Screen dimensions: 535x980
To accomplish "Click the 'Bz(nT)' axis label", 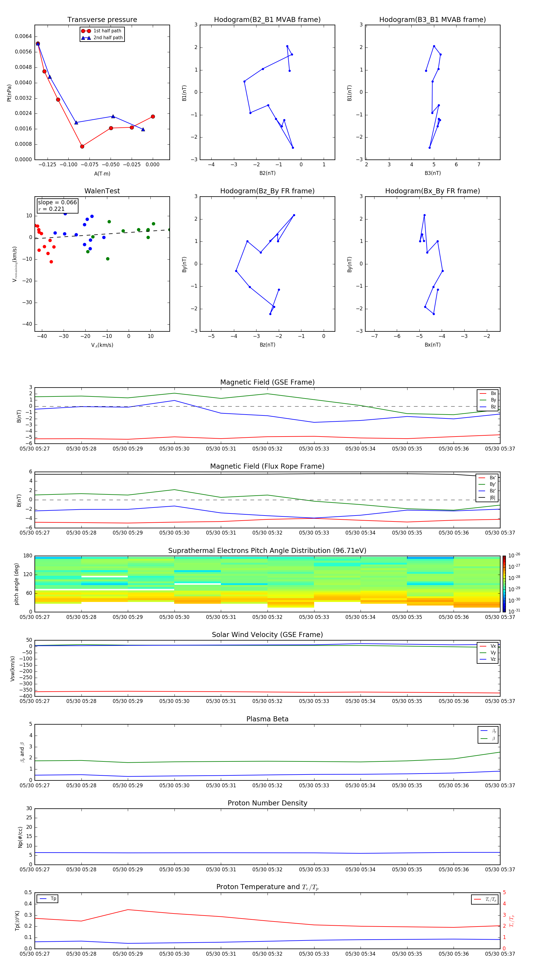I will [x=267, y=345].
